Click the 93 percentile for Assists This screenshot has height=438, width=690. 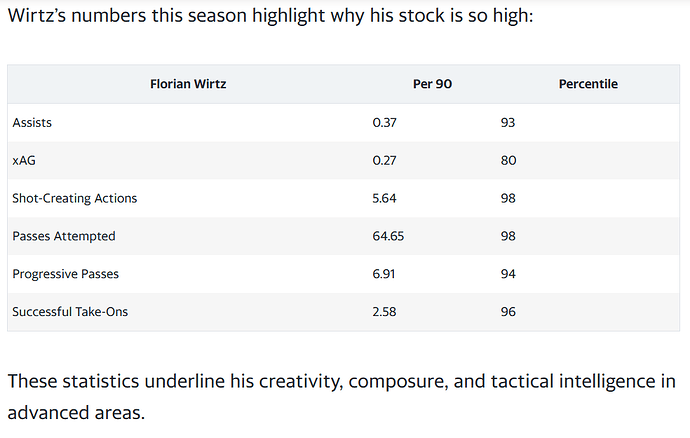coord(508,122)
